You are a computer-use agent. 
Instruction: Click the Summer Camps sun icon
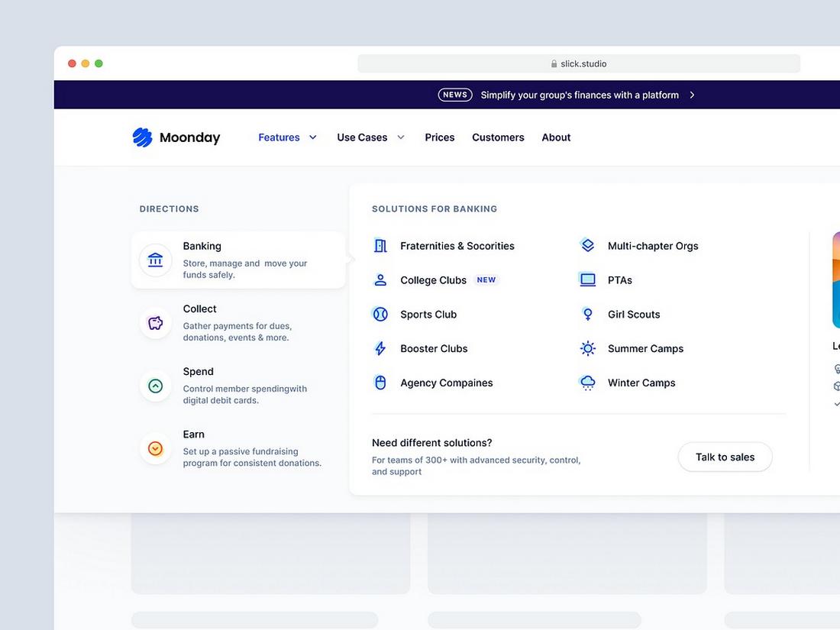click(587, 349)
